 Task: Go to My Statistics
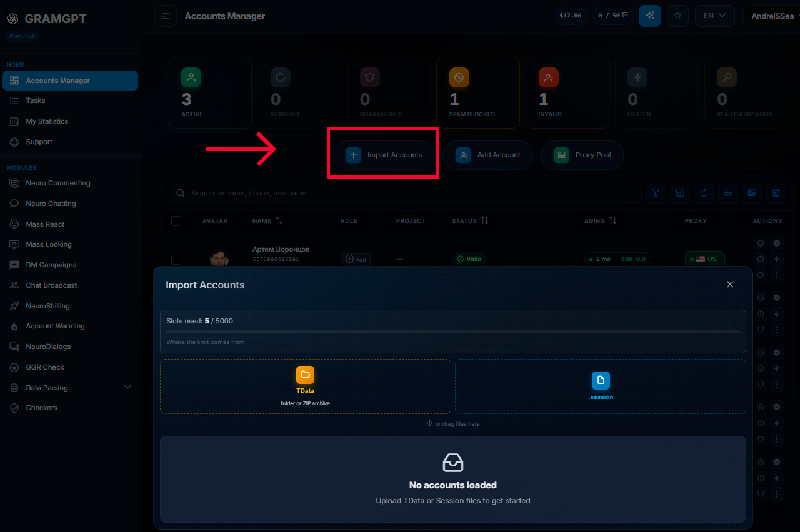coord(71,121)
